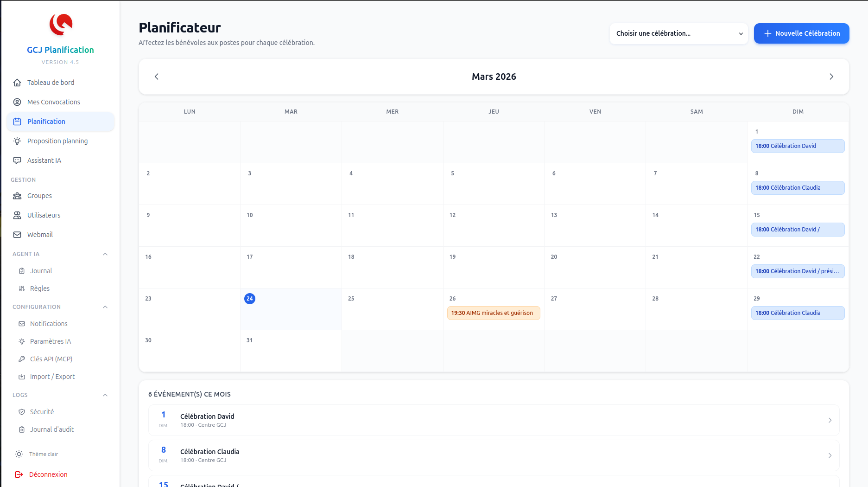The height and width of the screenshot is (487, 868).
Task: Click the Groupes people icon
Action: point(17,196)
